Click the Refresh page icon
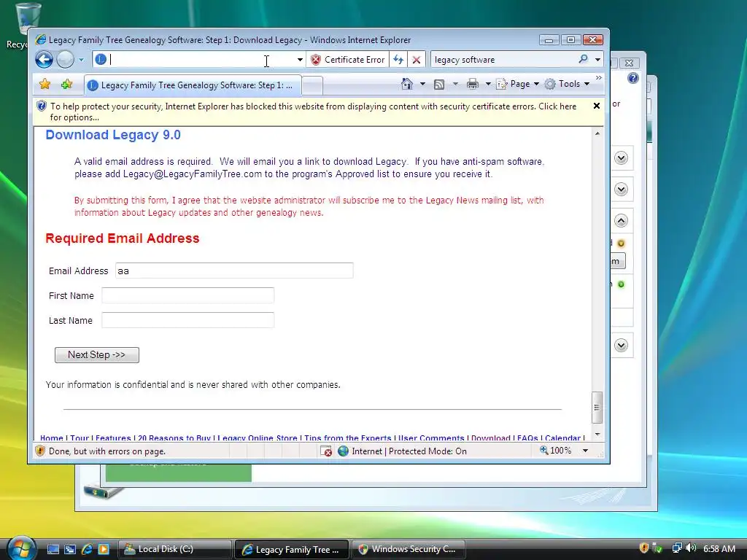Image resolution: width=747 pixels, height=560 pixels. pos(398,60)
